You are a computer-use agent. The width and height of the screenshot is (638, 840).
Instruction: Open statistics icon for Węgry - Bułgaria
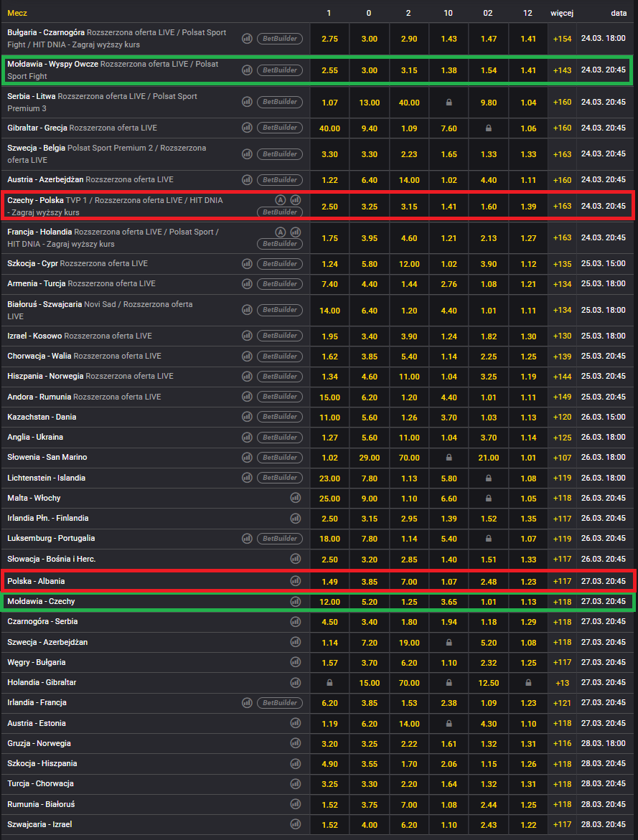[296, 662]
